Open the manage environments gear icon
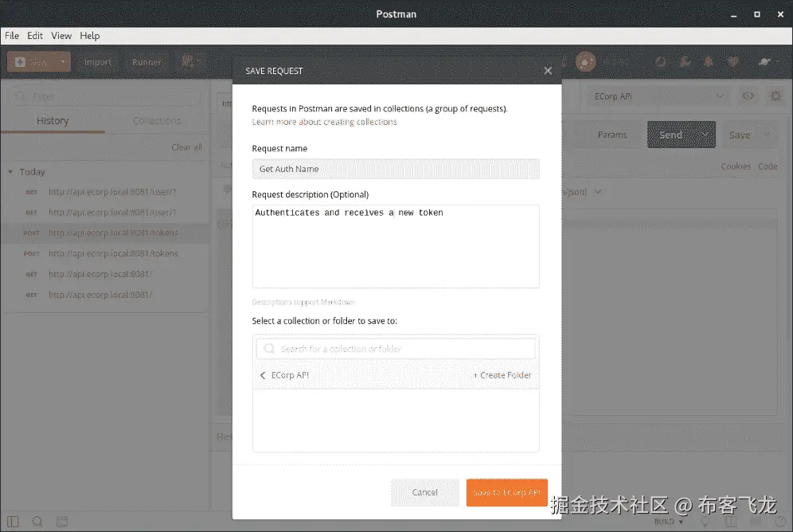793x532 pixels. point(775,96)
